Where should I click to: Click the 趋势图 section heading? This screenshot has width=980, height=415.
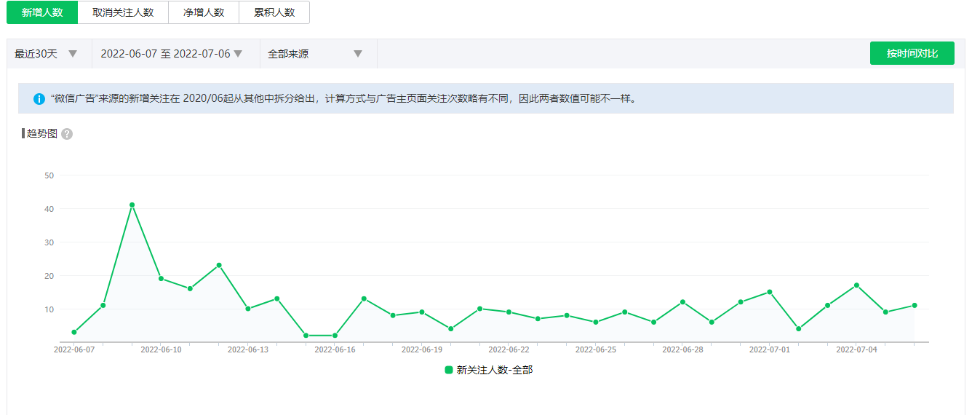pyautogui.click(x=41, y=134)
